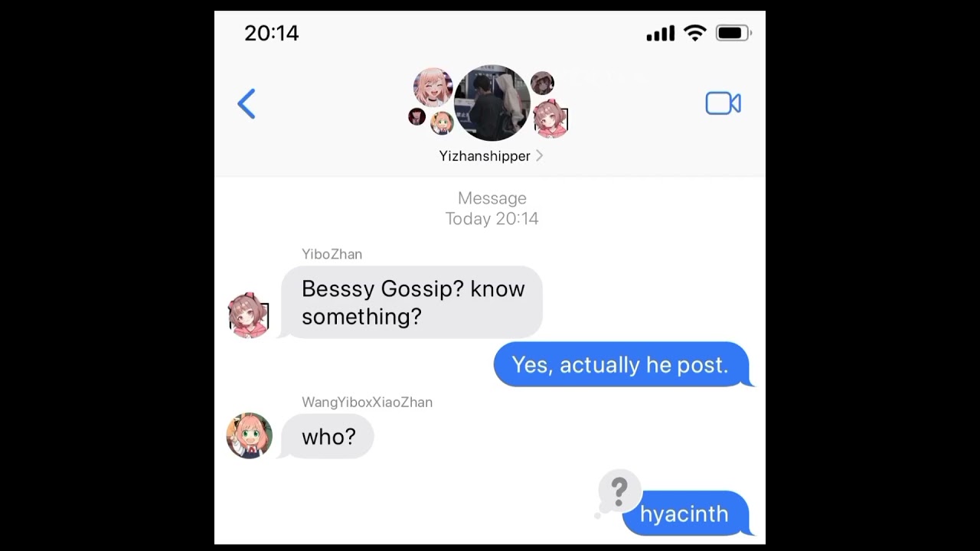
Task: Open WangYiboxXiaoZhan's avatar next to who?
Action: 250,435
